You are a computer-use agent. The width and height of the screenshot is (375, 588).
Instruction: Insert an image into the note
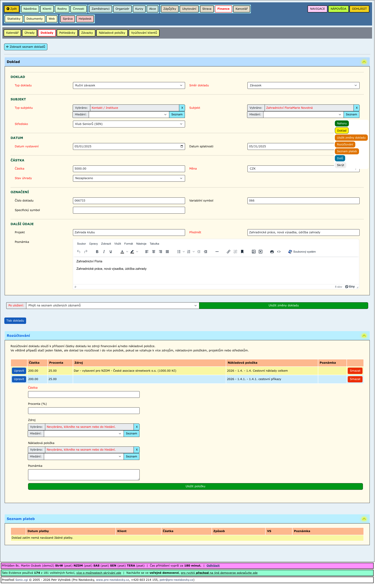[254, 252]
